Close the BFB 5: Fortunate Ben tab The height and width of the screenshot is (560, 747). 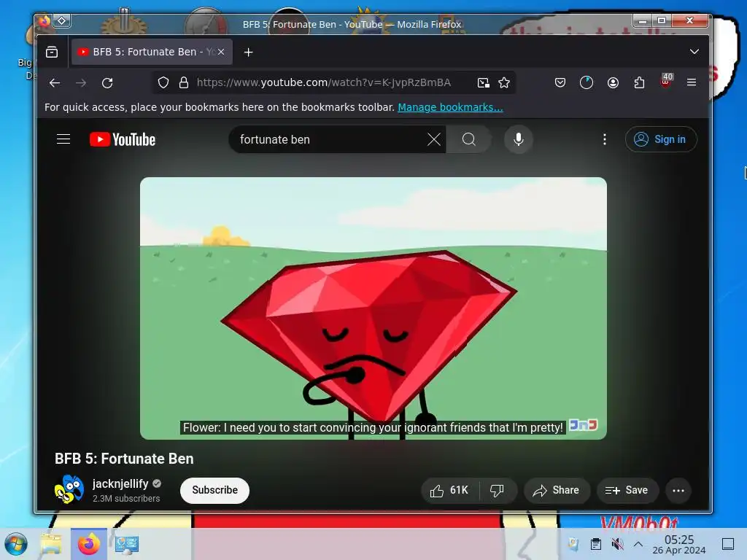tap(221, 52)
